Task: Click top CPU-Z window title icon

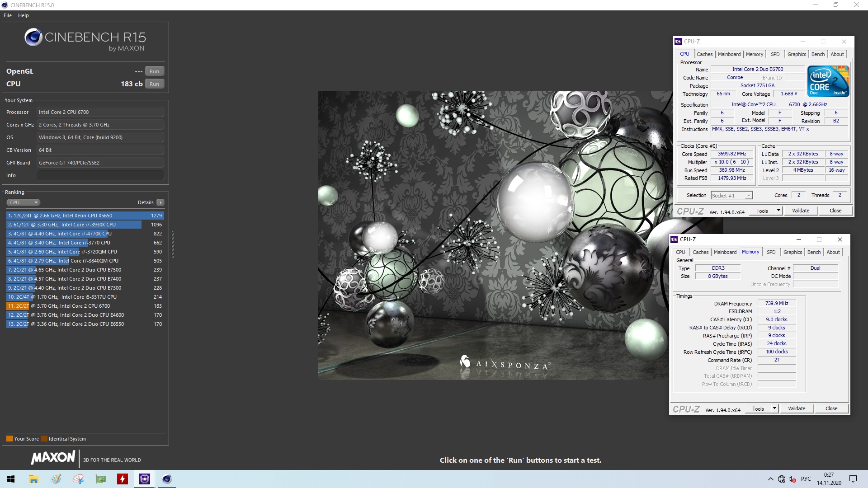Action: pyautogui.click(x=678, y=42)
